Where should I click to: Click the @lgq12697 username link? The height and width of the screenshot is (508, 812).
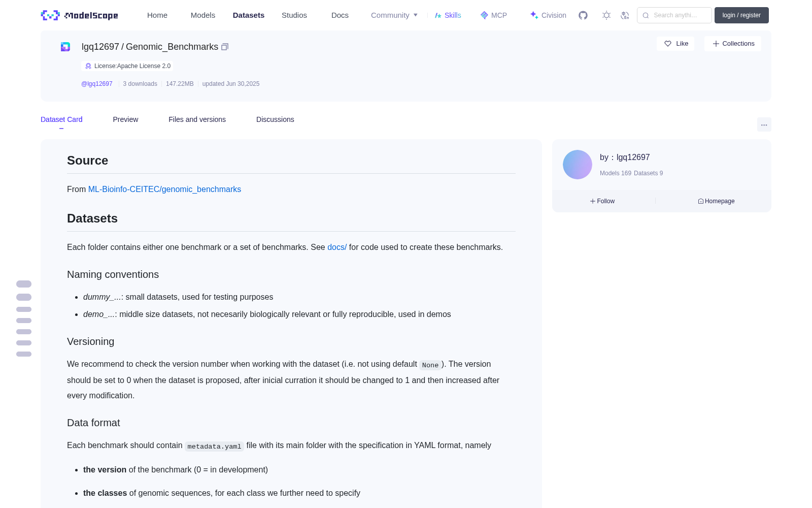(x=97, y=84)
